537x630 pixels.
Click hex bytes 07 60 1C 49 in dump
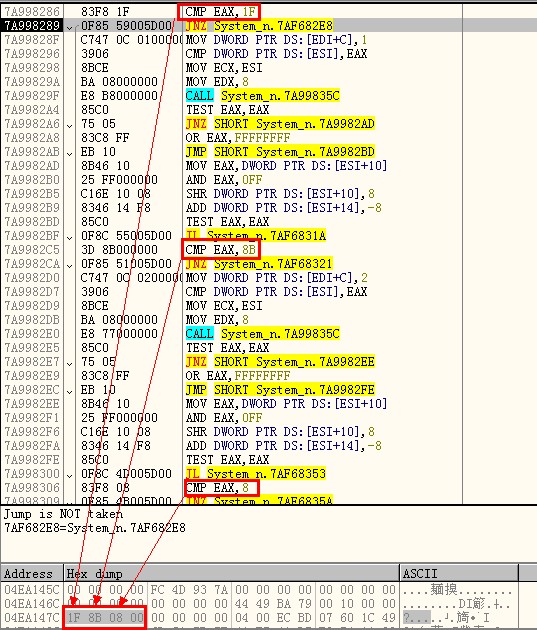pos(357,618)
